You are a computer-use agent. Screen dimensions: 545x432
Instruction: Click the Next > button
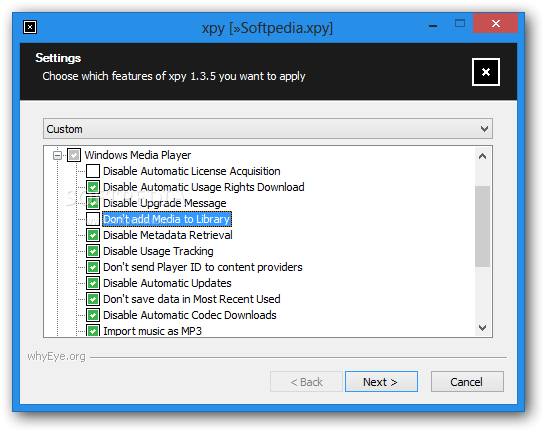click(x=381, y=382)
